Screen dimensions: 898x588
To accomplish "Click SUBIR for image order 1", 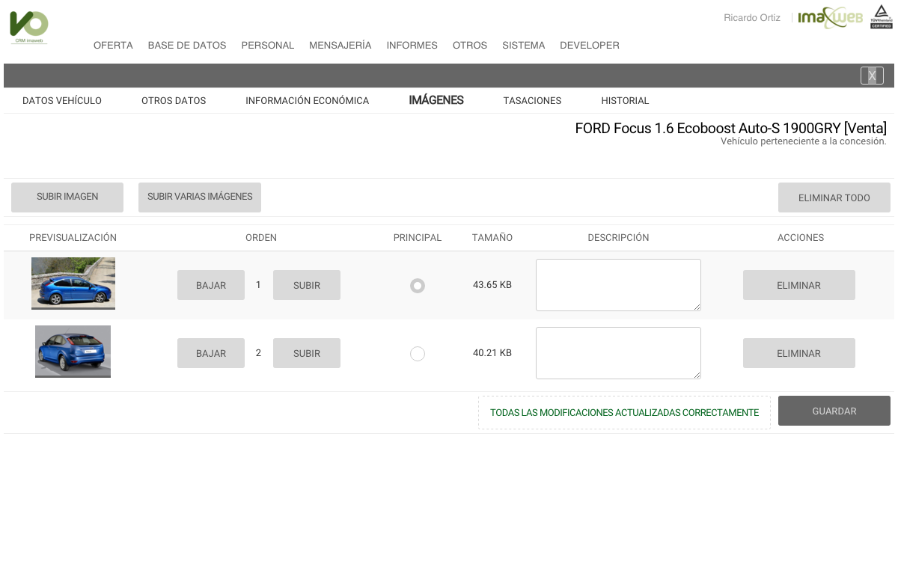I will pos(307,285).
